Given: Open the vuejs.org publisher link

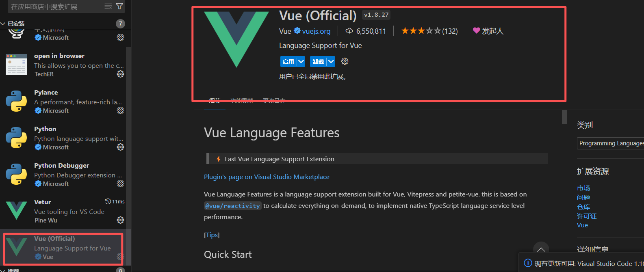Looking at the screenshot, I should [x=317, y=31].
